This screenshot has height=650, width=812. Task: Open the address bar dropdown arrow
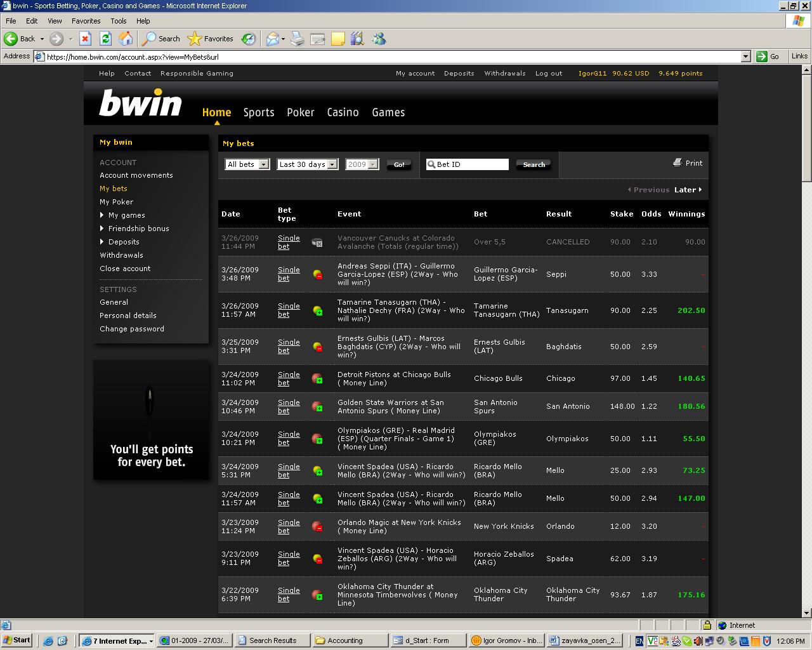click(x=746, y=56)
